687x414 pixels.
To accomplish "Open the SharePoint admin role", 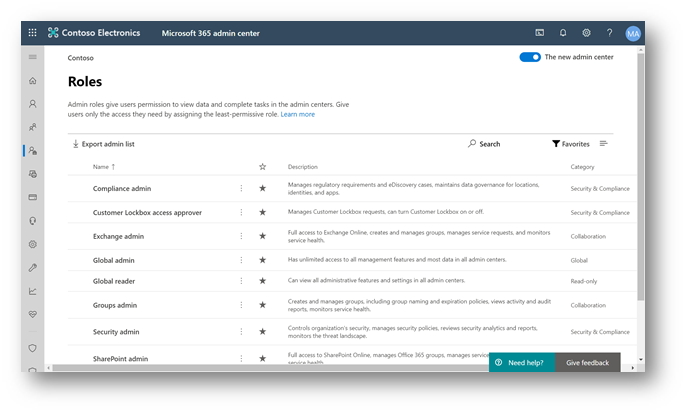I will [x=120, y=358].
